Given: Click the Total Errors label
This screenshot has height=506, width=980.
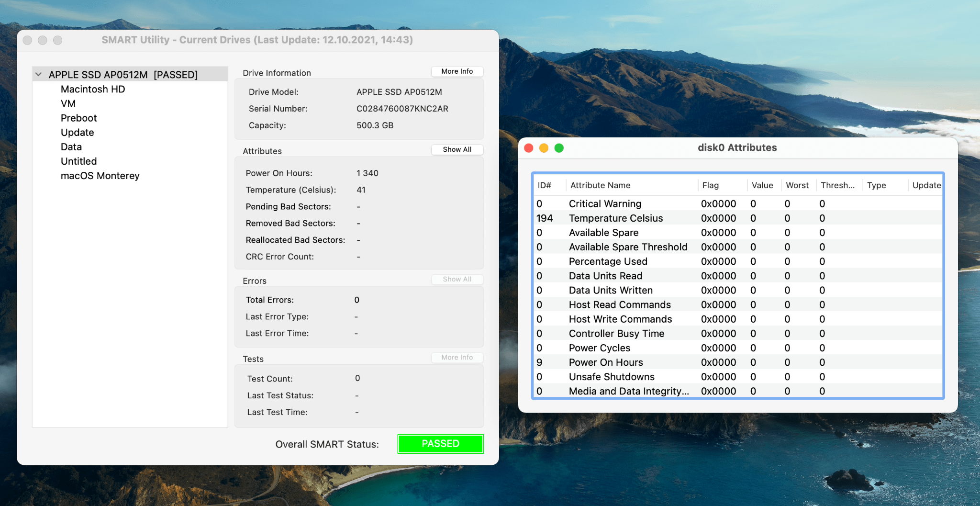Looking at the screenshot, I should (x=270, y=300).
